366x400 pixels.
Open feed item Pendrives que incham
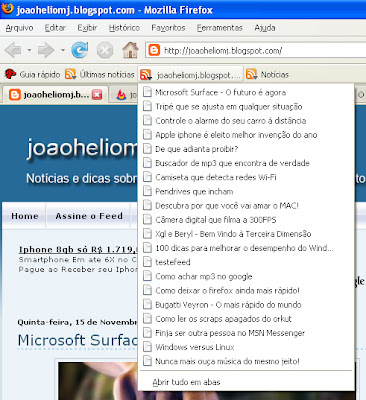pyautogui.click(x=245, y=192)
